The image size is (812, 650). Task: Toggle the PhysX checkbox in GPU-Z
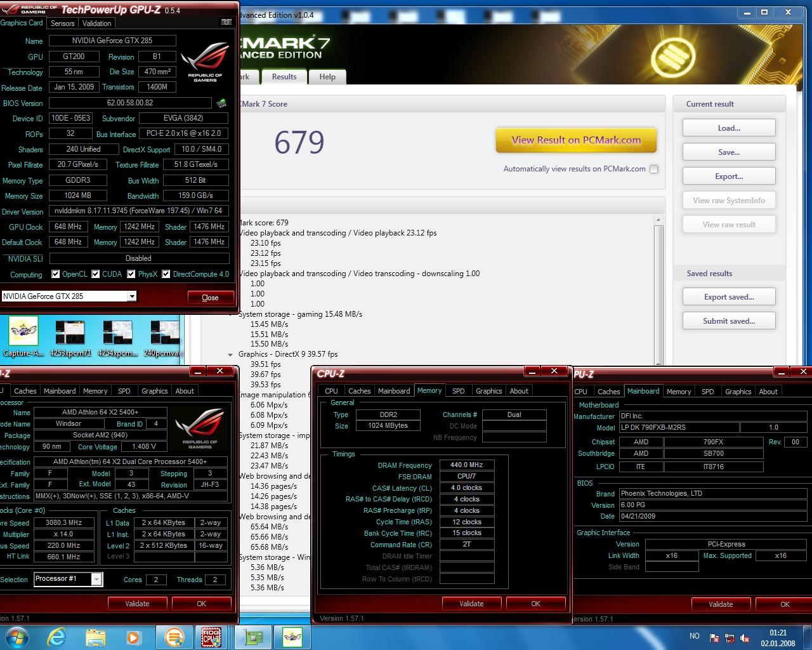(x=131, y=274)
